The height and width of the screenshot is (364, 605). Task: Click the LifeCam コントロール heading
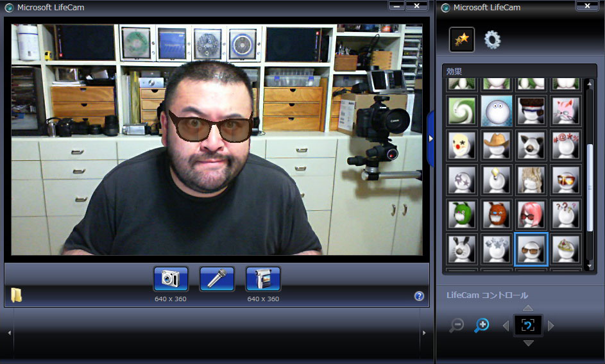click(487, 295)
